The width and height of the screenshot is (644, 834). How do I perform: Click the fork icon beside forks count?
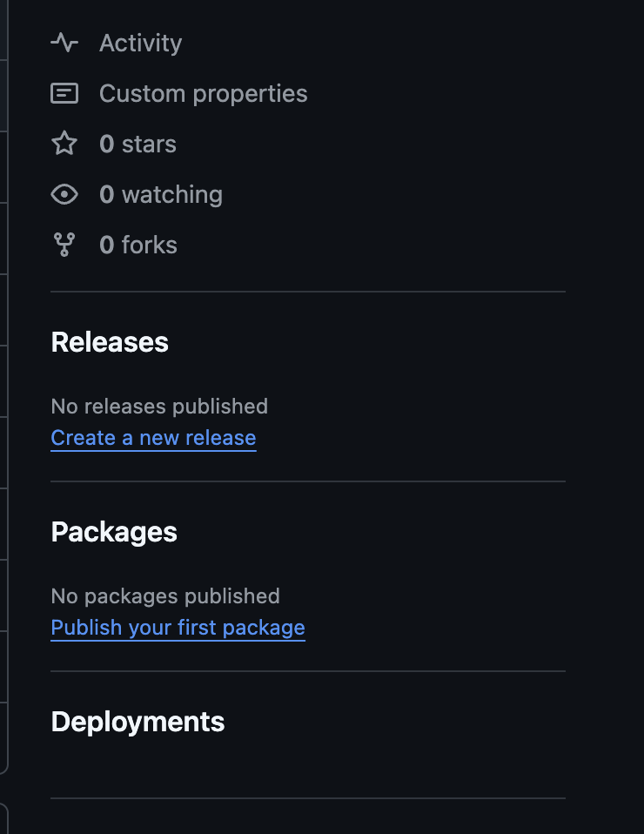point(64,245)
